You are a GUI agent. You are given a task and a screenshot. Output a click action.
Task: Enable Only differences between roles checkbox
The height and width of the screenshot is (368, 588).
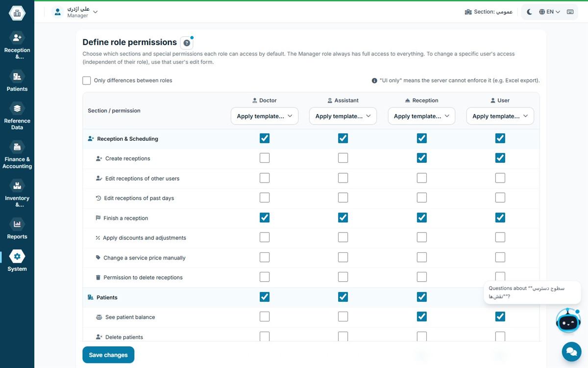87,80
